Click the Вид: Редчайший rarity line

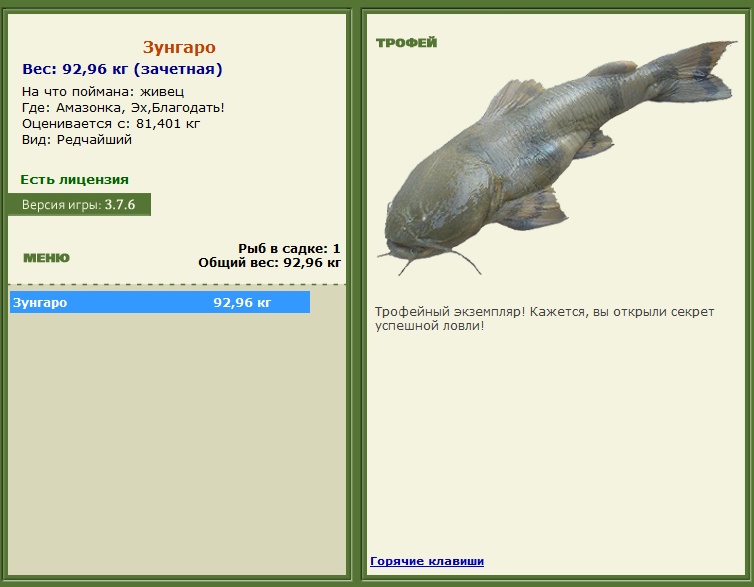tap(77, 140)
